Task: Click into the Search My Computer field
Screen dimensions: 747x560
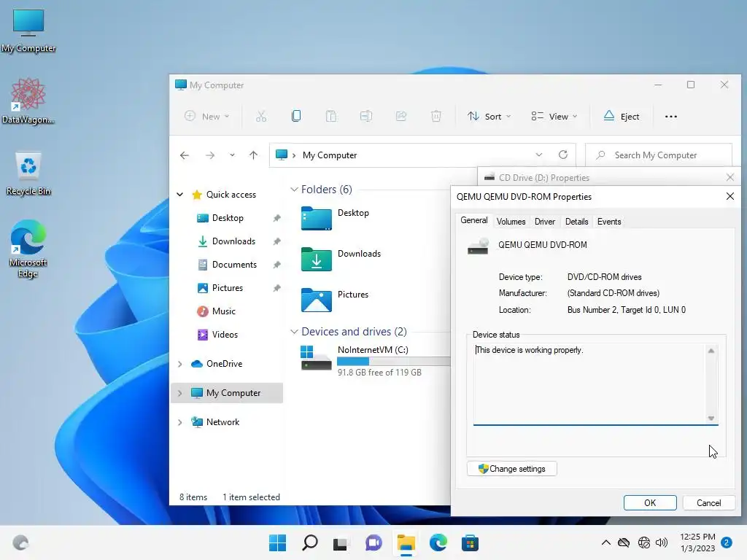Action: coord(659,155)
